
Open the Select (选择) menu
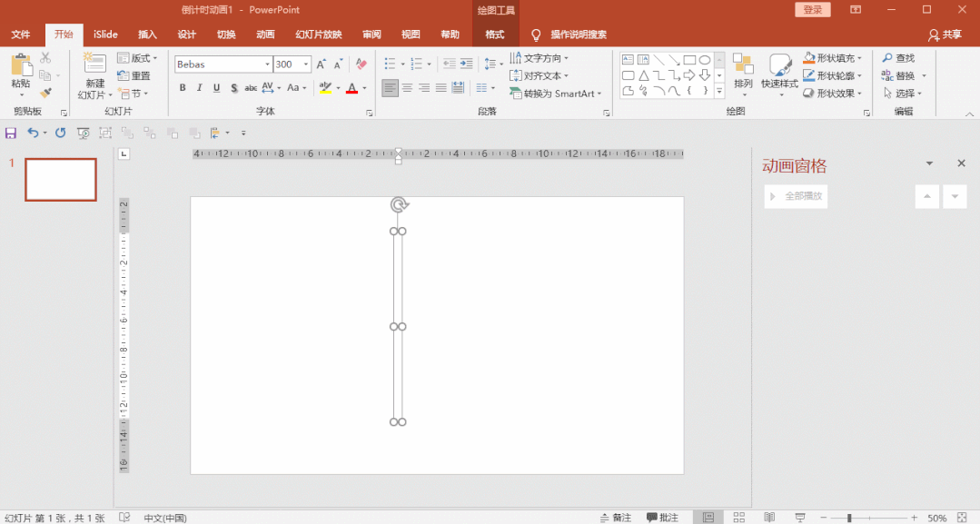903,94
